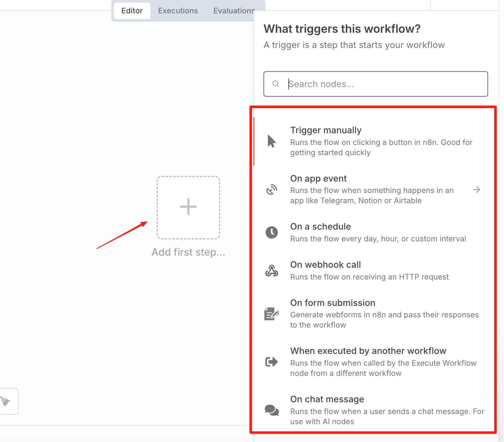
Task: Expand On app event with arrow
Action: [x=476, y=190]
